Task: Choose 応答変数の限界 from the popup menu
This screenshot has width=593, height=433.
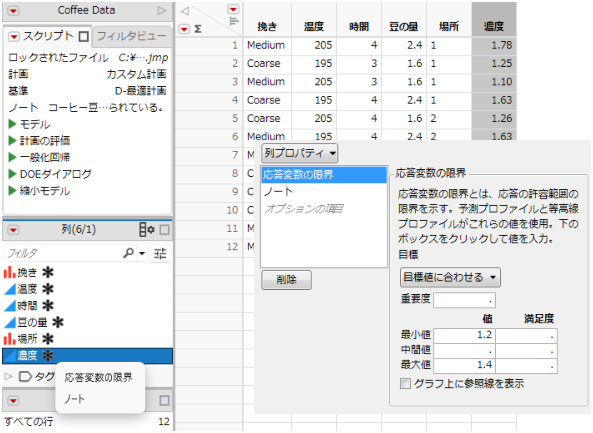Action: [99, 377]
